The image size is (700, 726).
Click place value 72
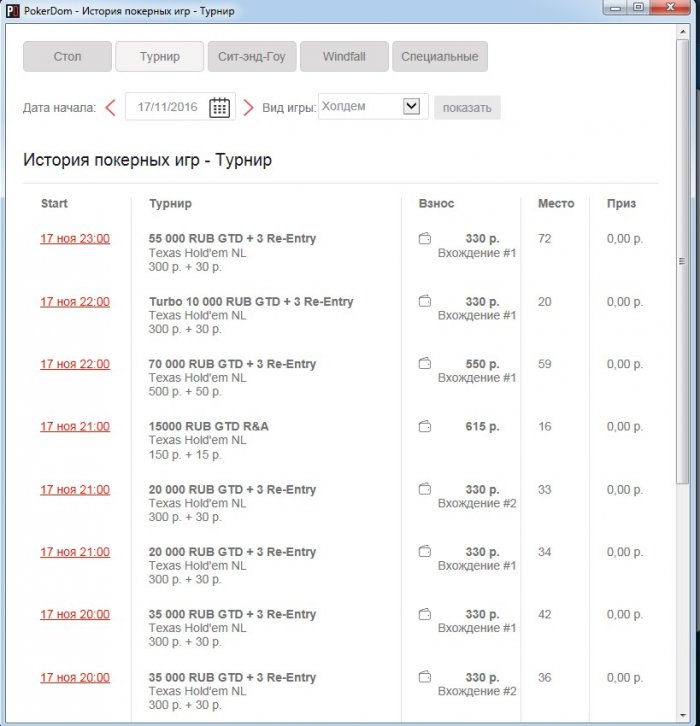(x=544, y=238)
